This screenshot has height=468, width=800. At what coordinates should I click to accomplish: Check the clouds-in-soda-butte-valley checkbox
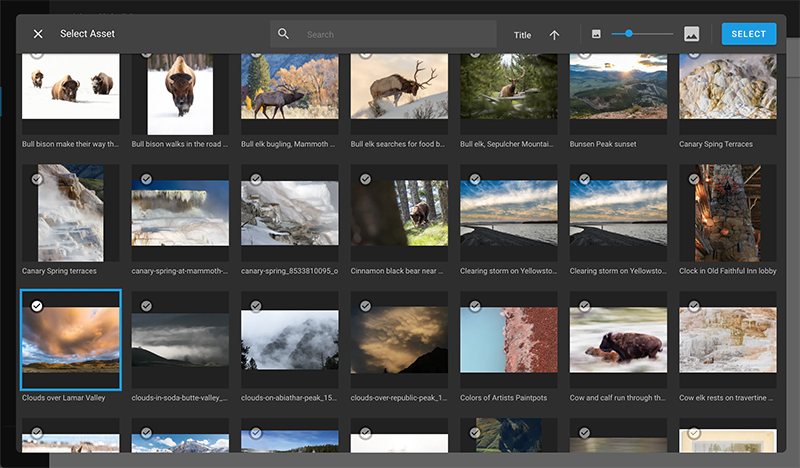[x=146, y=306]
